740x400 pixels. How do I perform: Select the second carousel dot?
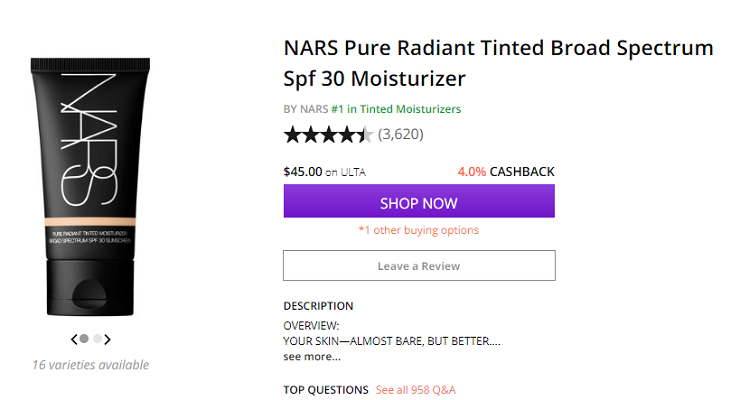click(x=96, y=339)
